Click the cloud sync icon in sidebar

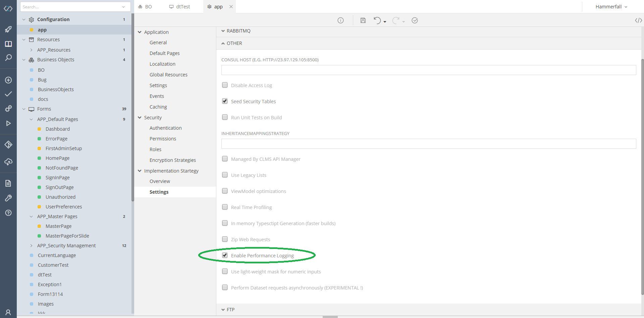8,162
